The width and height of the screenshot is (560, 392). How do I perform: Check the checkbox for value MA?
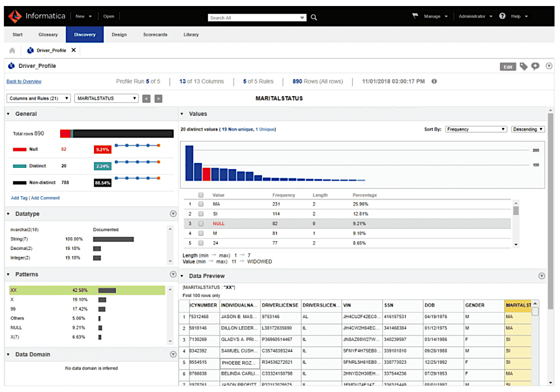pos(201,204)
